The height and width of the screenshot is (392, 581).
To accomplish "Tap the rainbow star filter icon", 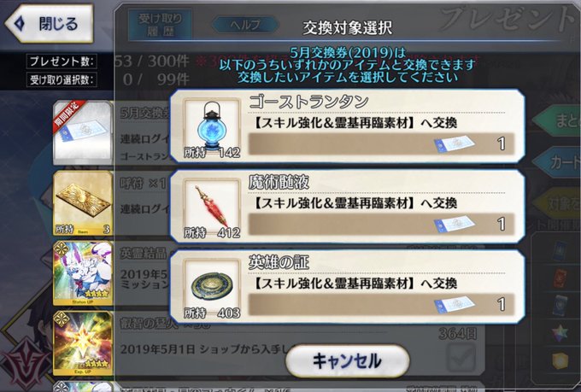I will 560,333.
